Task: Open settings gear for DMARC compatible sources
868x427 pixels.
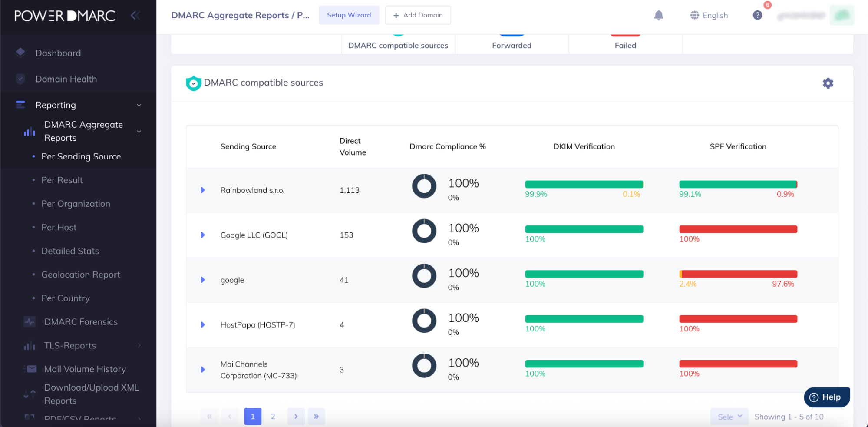Action: tap(828, 83)
